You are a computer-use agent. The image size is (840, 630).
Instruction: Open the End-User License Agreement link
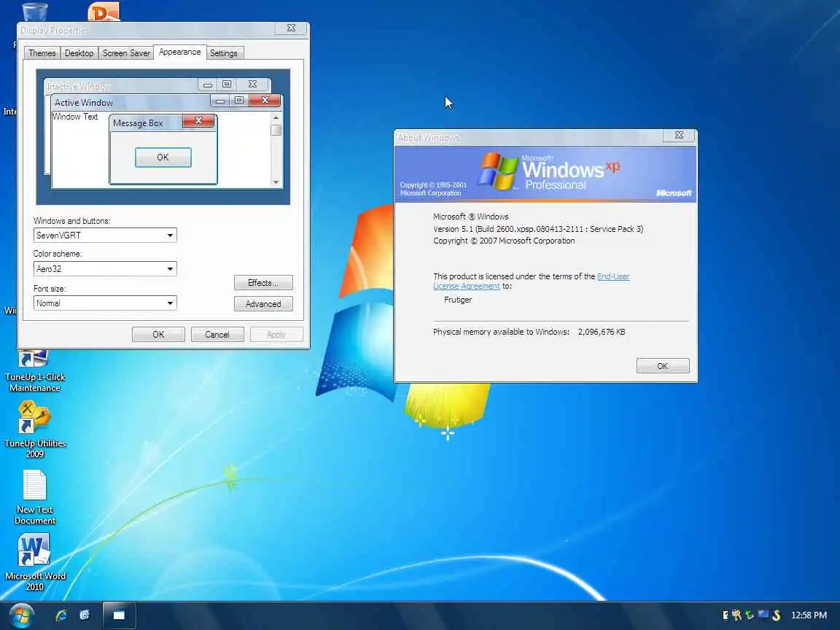click(x=531, y=281)
